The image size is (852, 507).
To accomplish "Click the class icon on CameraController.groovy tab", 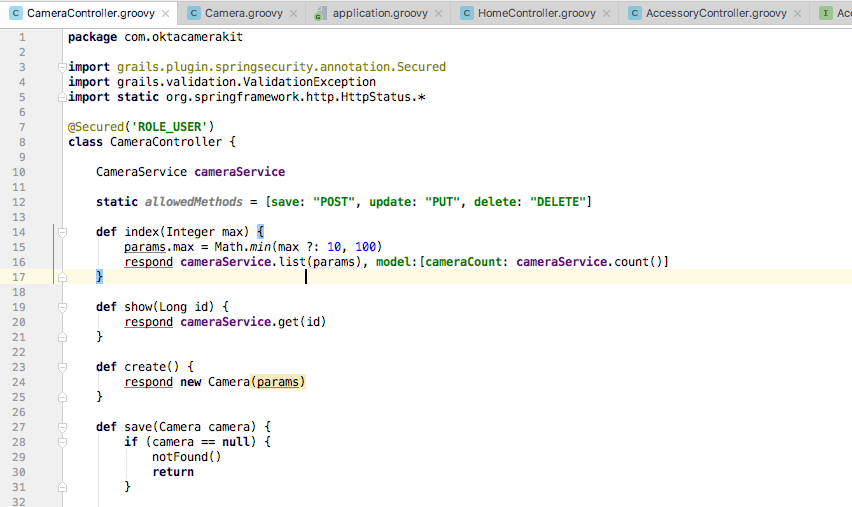I will coord(14,14).
